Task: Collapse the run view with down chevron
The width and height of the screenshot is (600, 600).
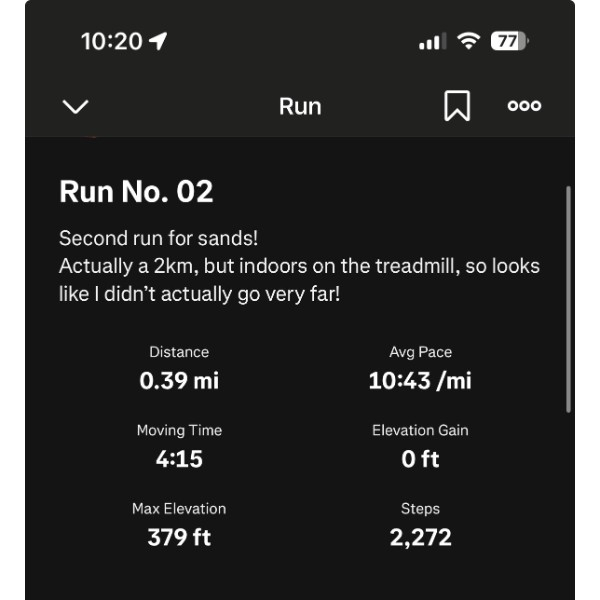Action: tap(76, 106)
